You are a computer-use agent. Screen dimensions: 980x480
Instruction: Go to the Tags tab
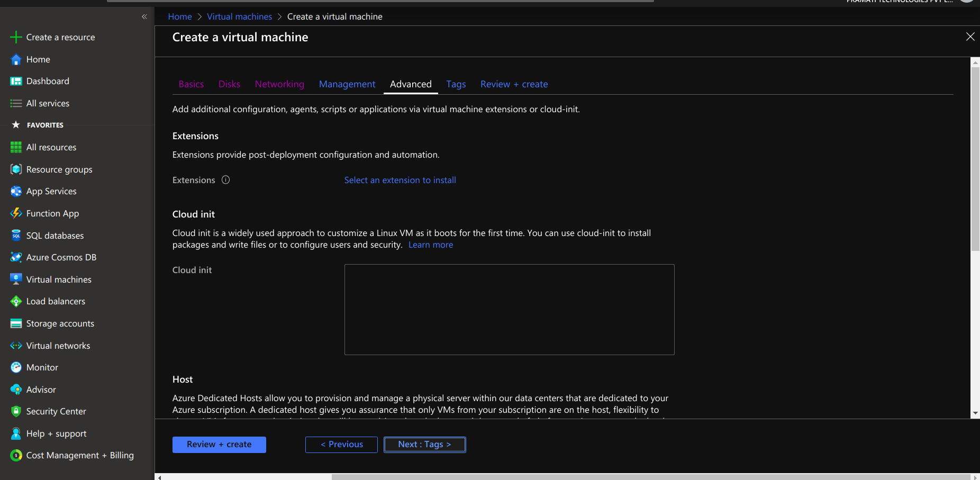click(456, 84)
